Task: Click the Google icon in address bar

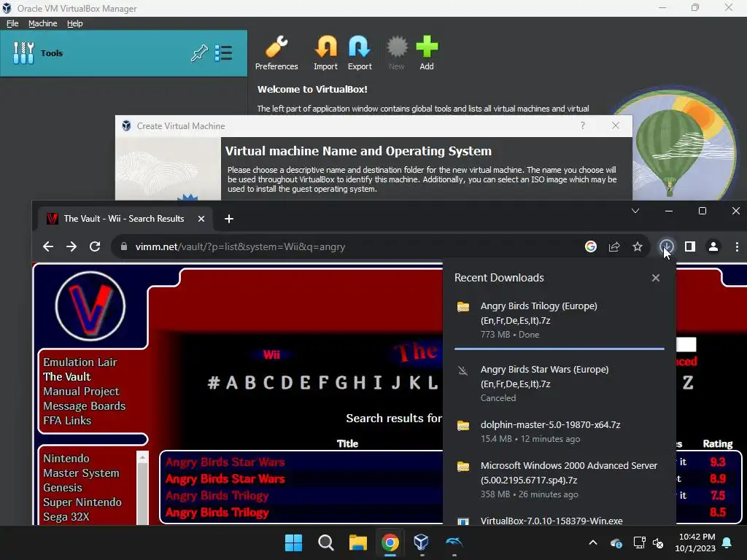Action: [x=591, y=246]
